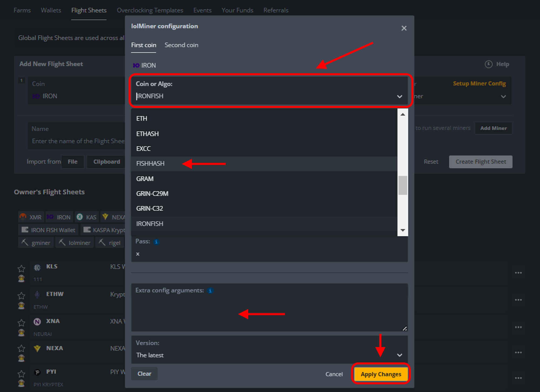Click into the Pass input field
This screenshot has width=540, height=392.
point(269,254)
